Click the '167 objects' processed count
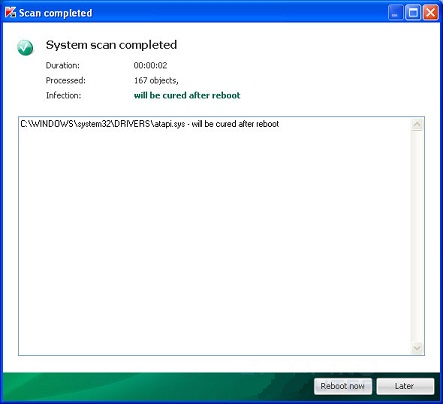This screenshot has height=404, width=443. point(156,80)
